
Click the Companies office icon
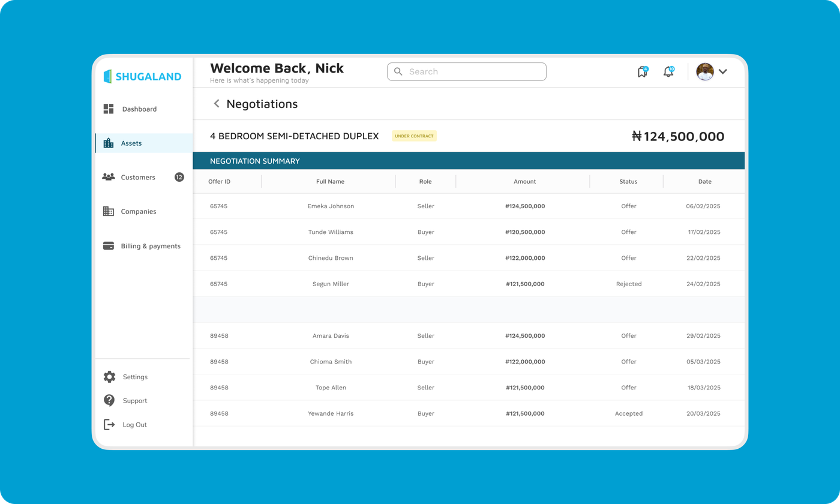coord(109,211)
